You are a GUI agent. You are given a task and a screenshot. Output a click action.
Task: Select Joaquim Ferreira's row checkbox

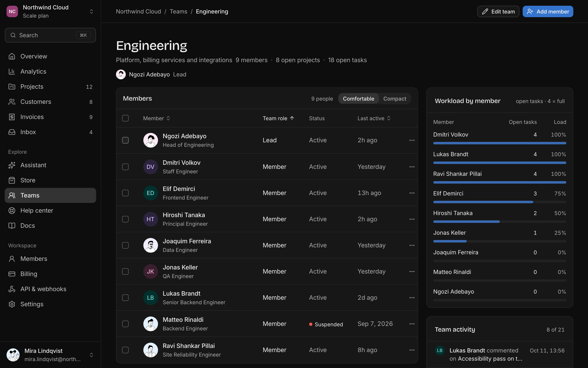[125, 245]
